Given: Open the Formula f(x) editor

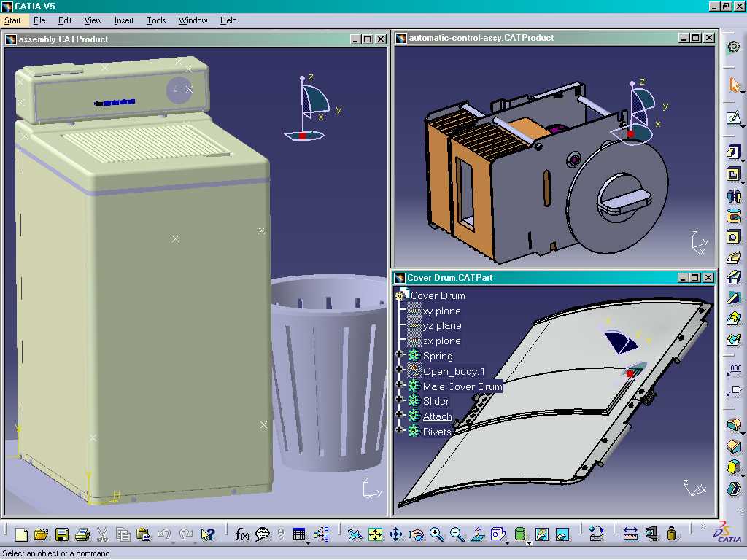Looking at the screenshot, I should pyautogui.click(x=241, y=534).
